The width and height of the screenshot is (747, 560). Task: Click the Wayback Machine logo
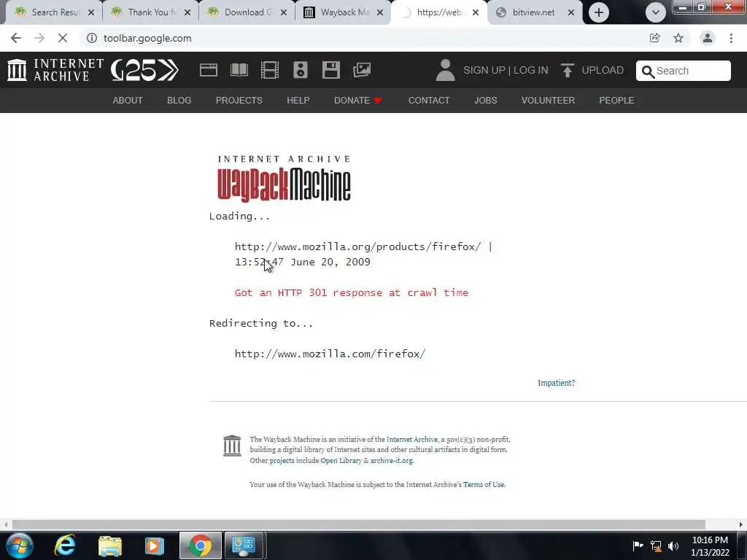click(284, 179)
